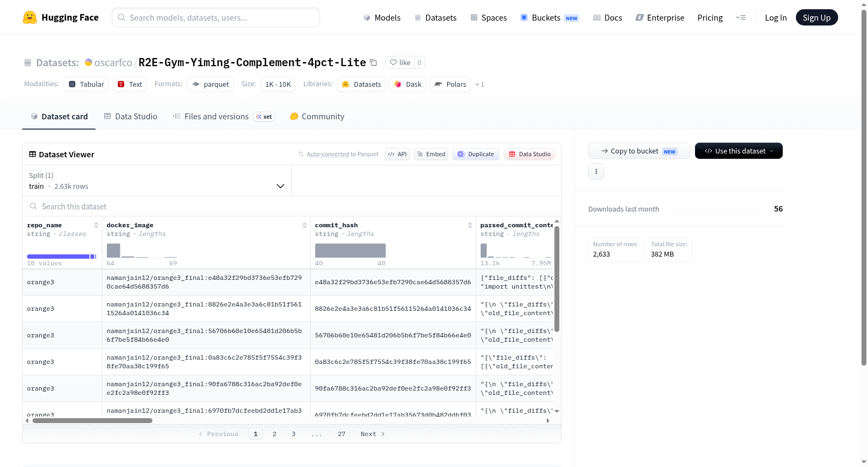Click the like count showing 0
This screenshot has width=868, height=467.
pyautogui.click(x=419, y=62)
